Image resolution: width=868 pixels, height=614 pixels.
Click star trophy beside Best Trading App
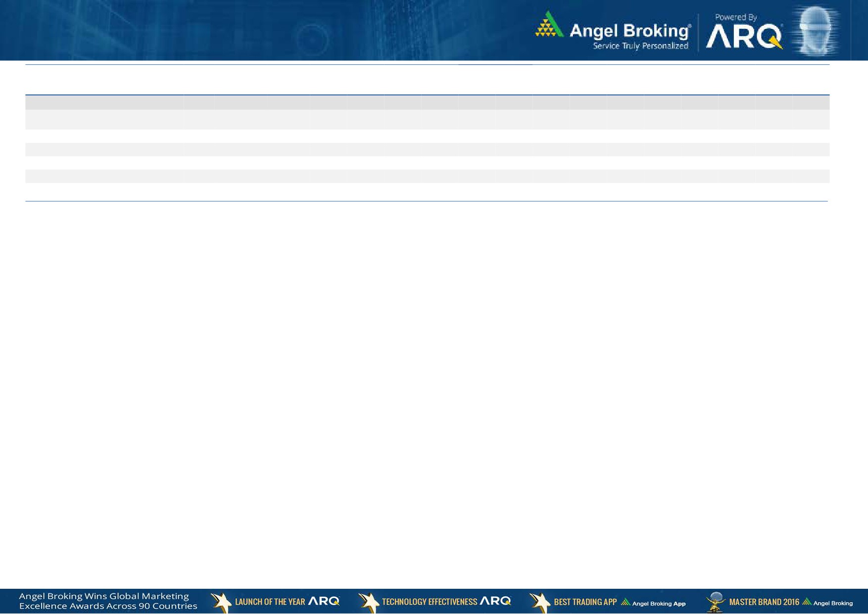(540, 602)
